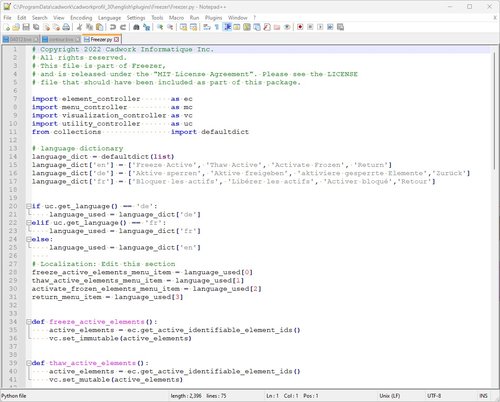
Task: Open the Plugins menu
Action: point(213,18)
